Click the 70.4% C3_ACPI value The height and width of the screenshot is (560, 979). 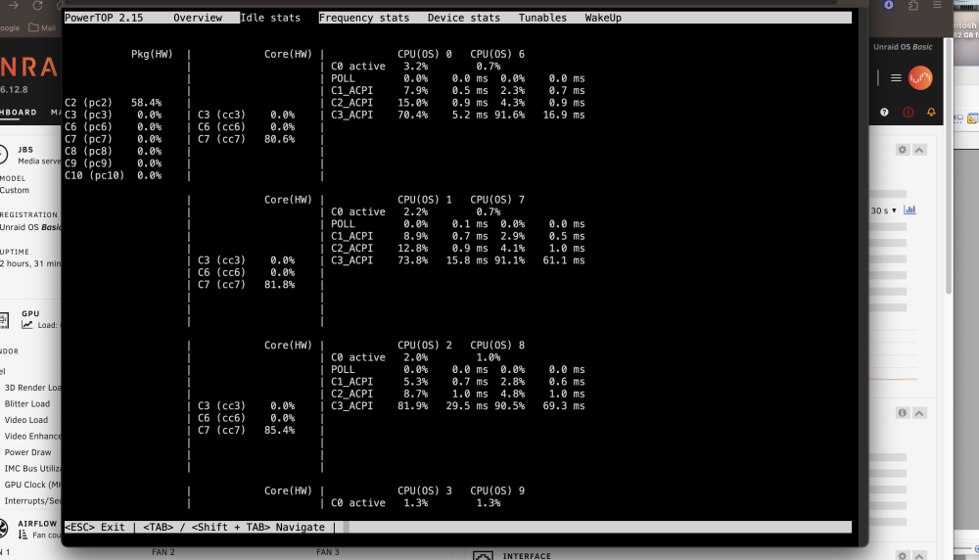(413, 115)
